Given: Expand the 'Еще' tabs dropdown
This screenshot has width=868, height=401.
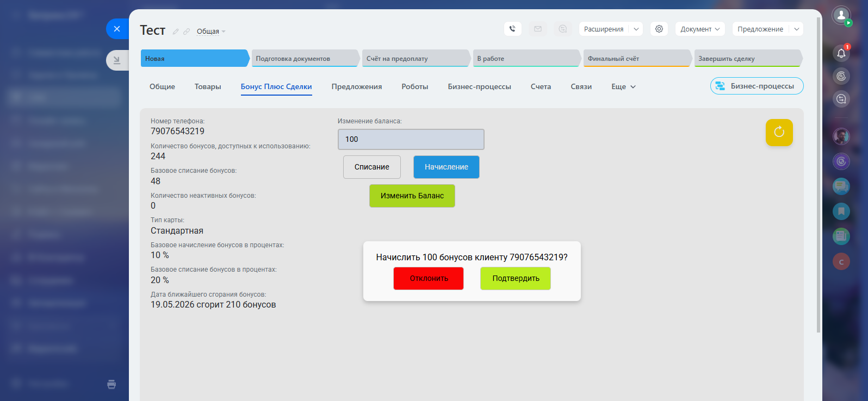Looking at the screenshot, I should tap(623, 86).
